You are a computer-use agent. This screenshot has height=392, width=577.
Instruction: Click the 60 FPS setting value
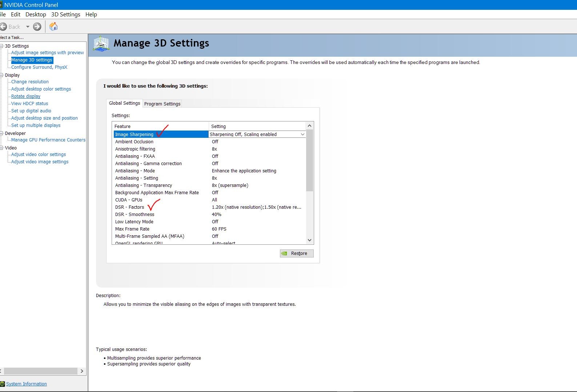[x=219, y=229]
